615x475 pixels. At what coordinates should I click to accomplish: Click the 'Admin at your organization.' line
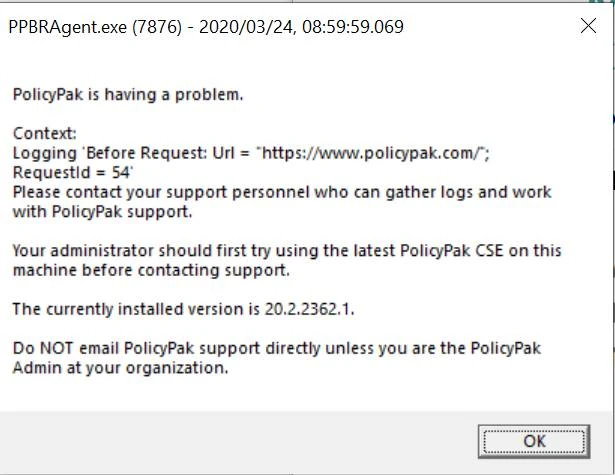click(x=120, y=367)
